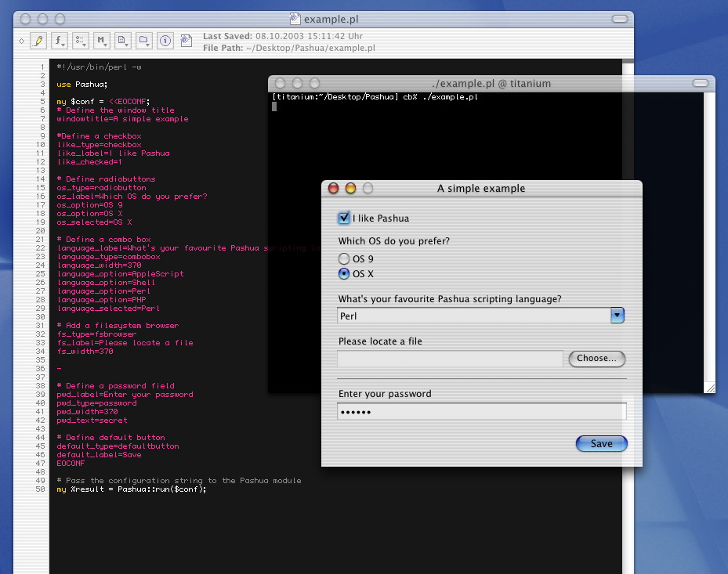The image size is (728, 574).
Task: Open the marker (M) popup in editor toolbar
Action: tap(102, 41)
